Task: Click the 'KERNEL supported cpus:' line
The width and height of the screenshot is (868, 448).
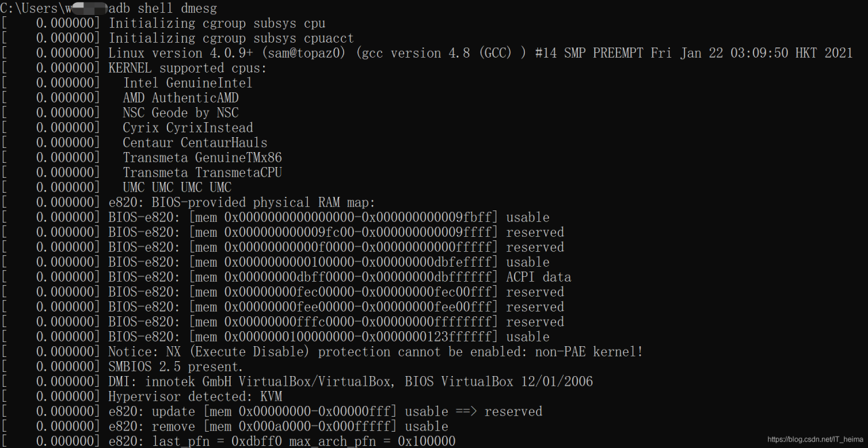Action: coord(187,68)
